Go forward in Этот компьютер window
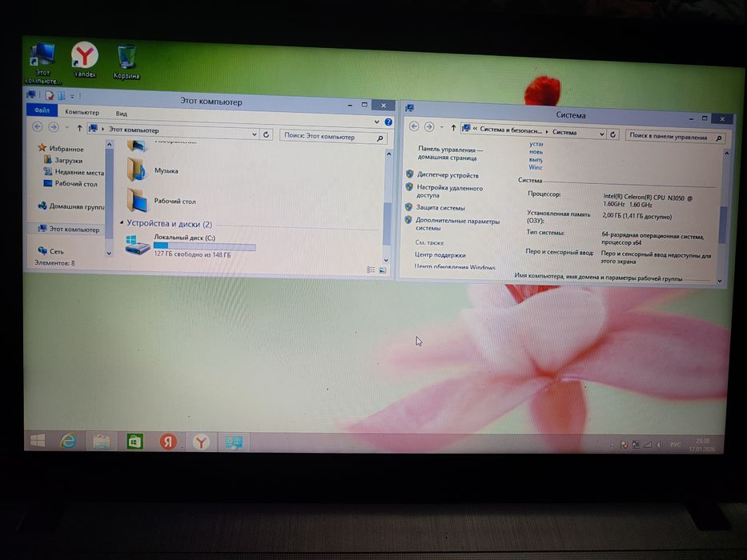The image size is (747, 560). (x=54, y=127)
